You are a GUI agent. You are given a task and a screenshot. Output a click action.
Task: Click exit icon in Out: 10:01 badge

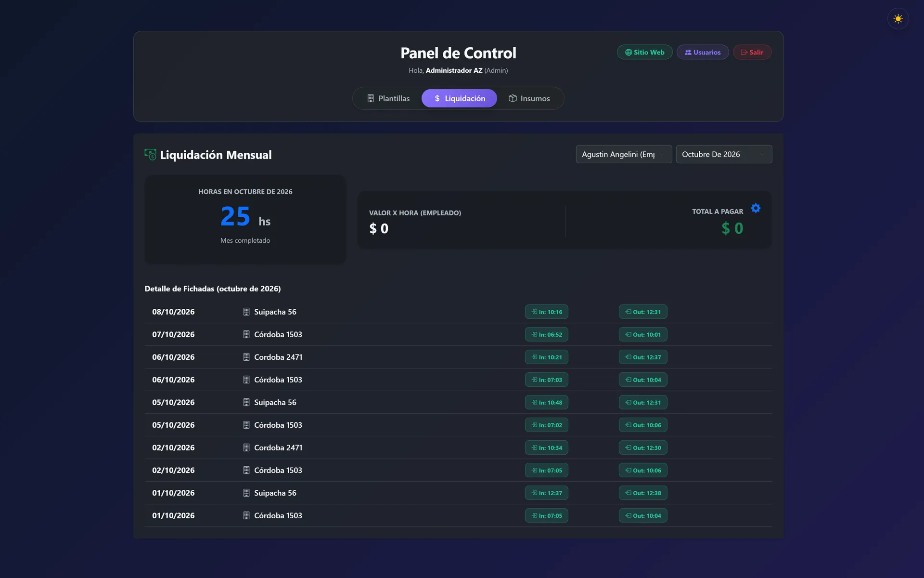pyautogui.click(x=628, y=334)
